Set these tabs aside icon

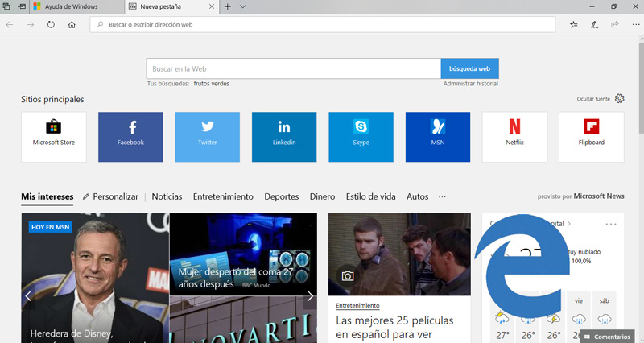22,6
